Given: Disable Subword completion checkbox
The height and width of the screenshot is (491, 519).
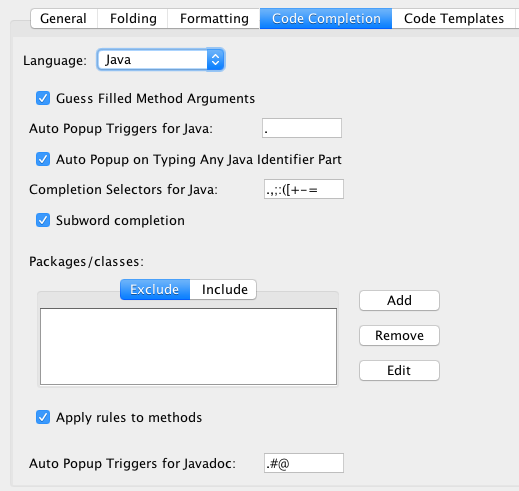Looking at the screenshot, I should [43, 220].
